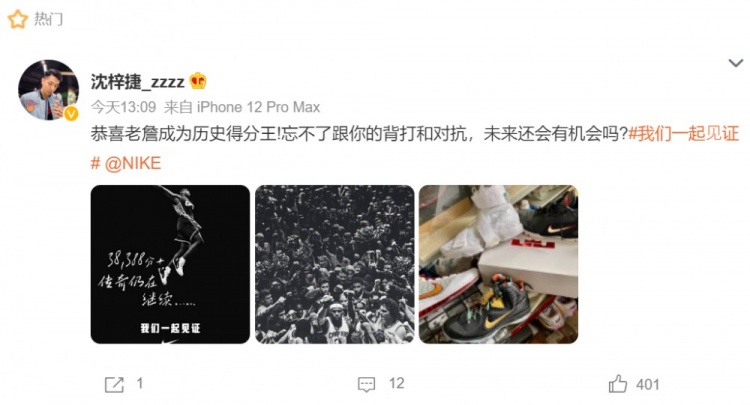View the sneakers collection photo
750x405 pixels.
pos(498,264)
